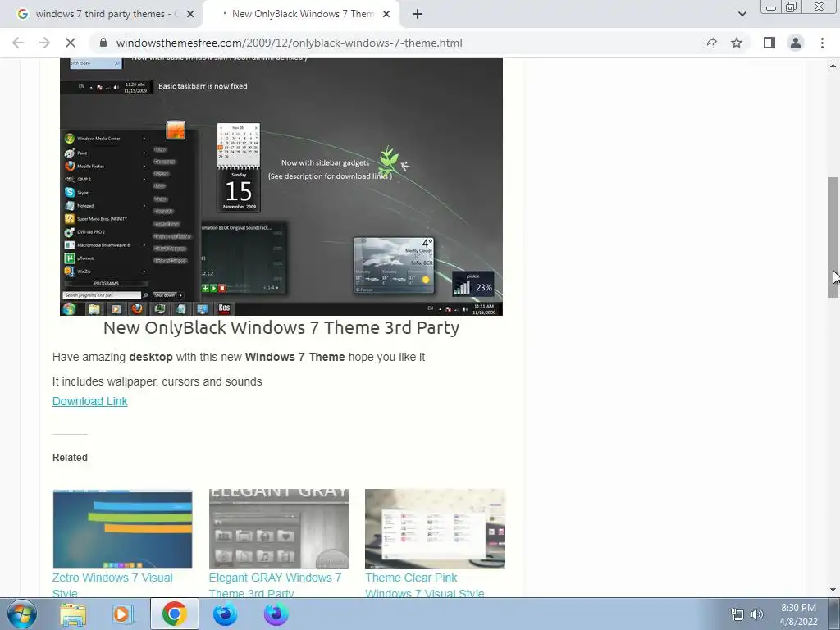This screenshot has height=630, width=840.
Task: Close the OnlyBlack Windows 7 Theme tab
Action: (386, 14)
